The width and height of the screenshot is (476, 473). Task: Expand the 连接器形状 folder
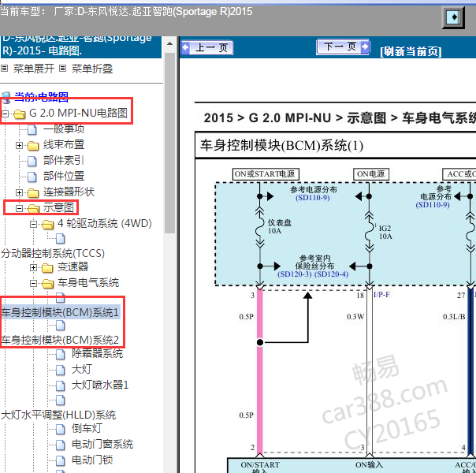(x=19, y=193)
